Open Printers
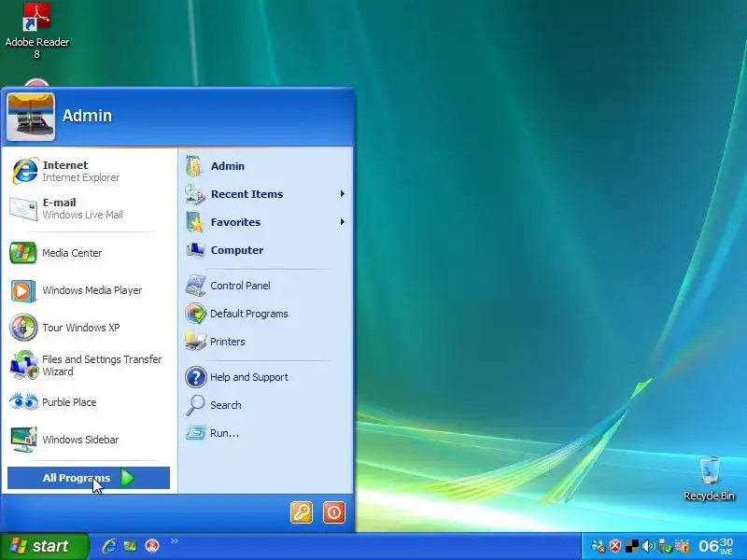The width and height of the screenshot is (747, 560). pos(266,342)
